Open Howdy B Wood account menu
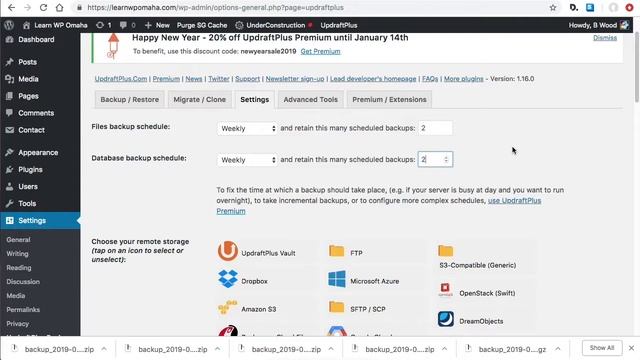 pos(599,25)
